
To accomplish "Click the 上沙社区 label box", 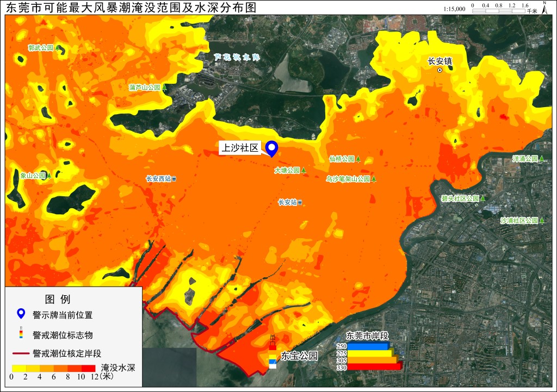I will point(240,148).
